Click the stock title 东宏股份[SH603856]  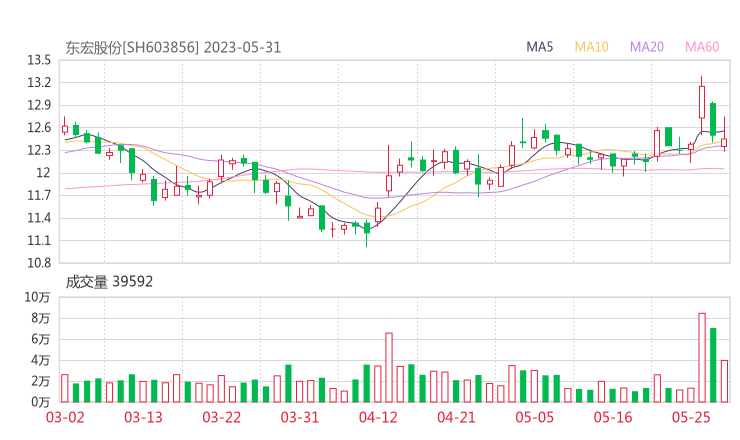132,48
